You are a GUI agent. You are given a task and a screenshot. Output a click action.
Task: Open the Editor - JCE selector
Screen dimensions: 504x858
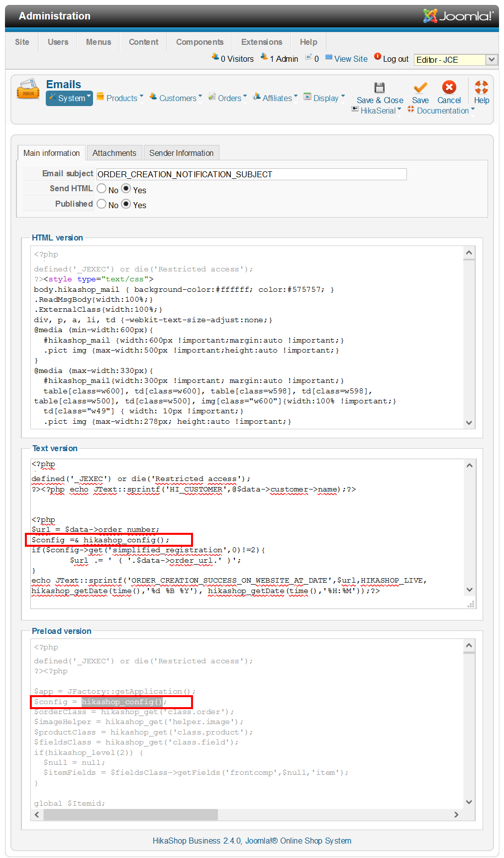[x=456, y=60]
